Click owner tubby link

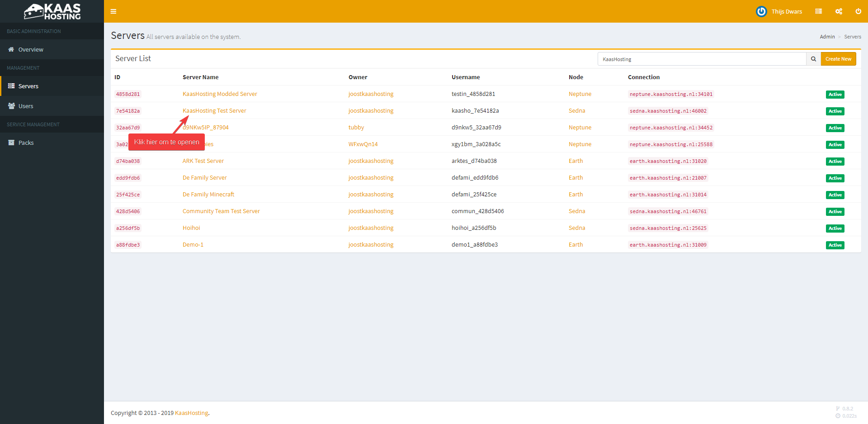click(356, 128)
